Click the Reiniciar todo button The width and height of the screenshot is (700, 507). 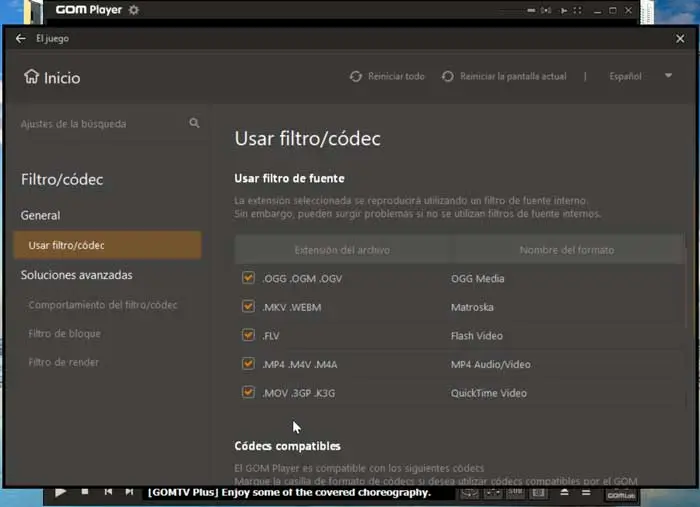pyautogui.click(x=387, y=76)
